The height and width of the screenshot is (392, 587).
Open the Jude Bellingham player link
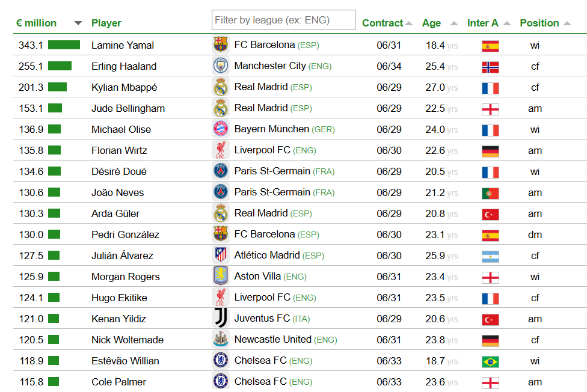pyautogui.click(x=128, y=108)
